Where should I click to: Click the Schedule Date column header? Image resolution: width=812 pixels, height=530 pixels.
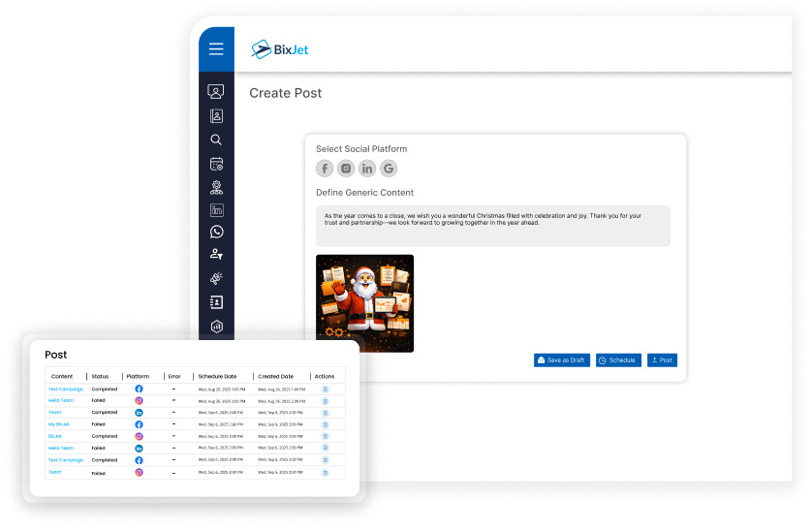click(215, 376)
